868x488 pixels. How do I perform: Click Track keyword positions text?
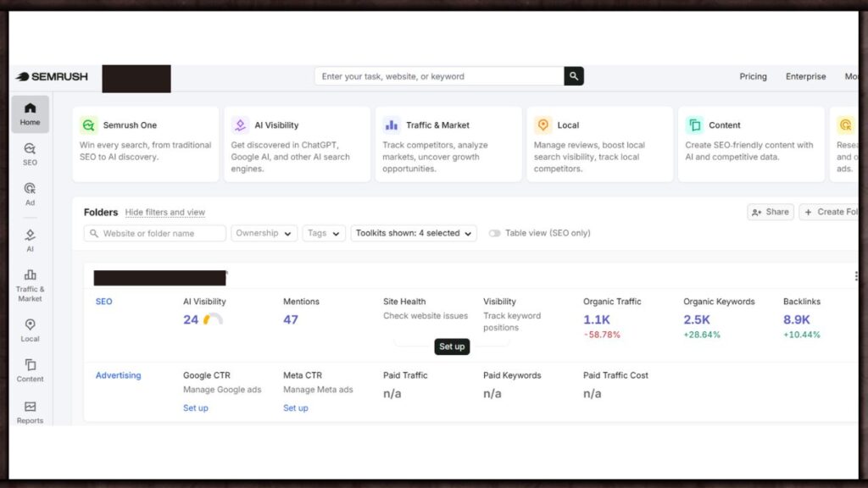click(512, 321)
